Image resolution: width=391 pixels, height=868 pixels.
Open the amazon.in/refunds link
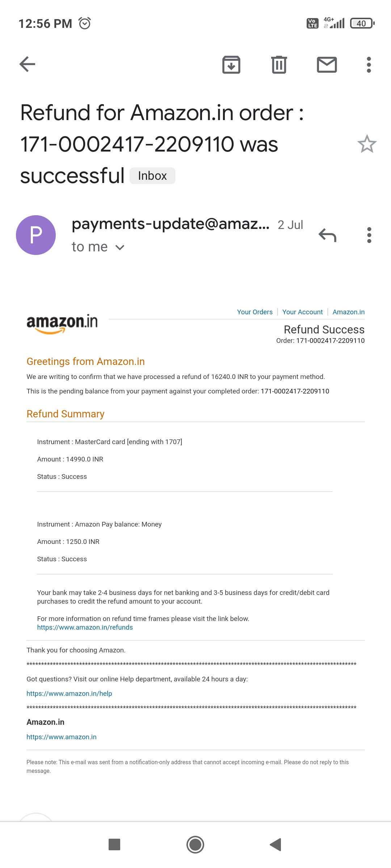(x=85, y=627)
